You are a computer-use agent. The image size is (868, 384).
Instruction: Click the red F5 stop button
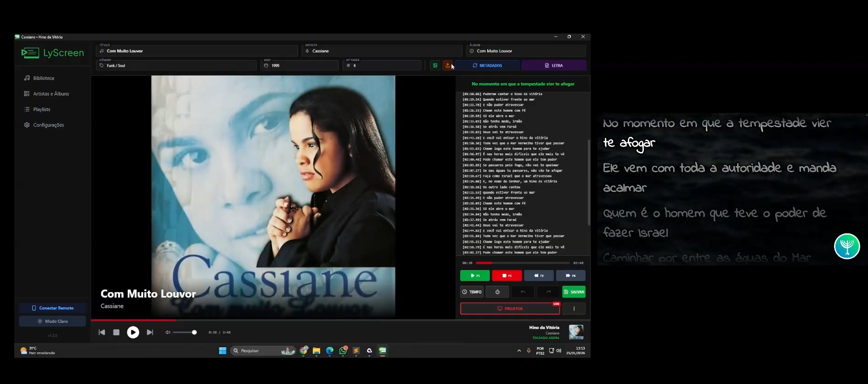507,276
